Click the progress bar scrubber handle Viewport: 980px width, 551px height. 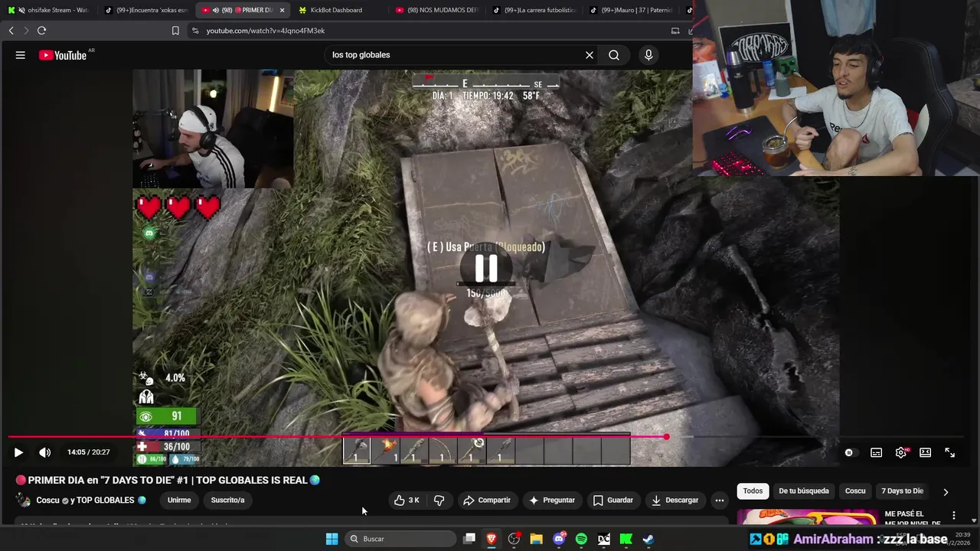[x=666, y=437]
